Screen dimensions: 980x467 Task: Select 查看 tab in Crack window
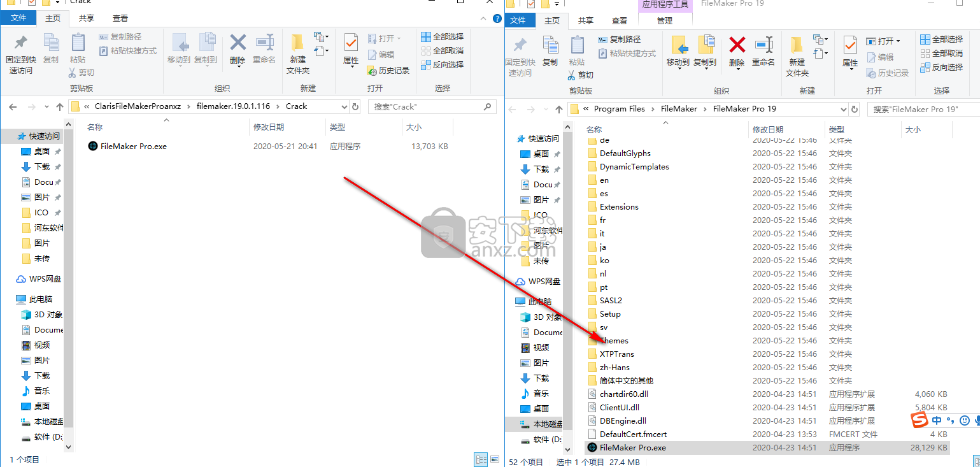120,18
